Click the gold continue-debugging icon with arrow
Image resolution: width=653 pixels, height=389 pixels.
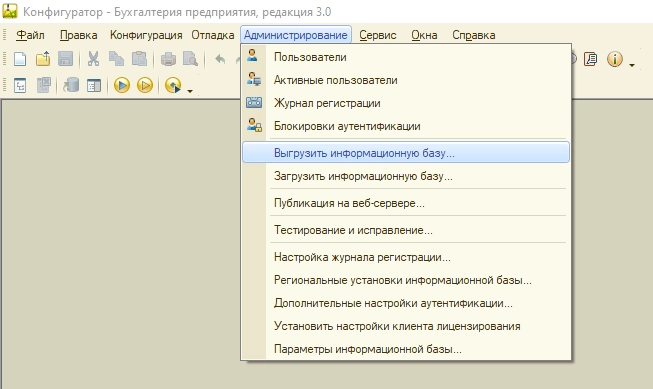[x=173, y=85]
